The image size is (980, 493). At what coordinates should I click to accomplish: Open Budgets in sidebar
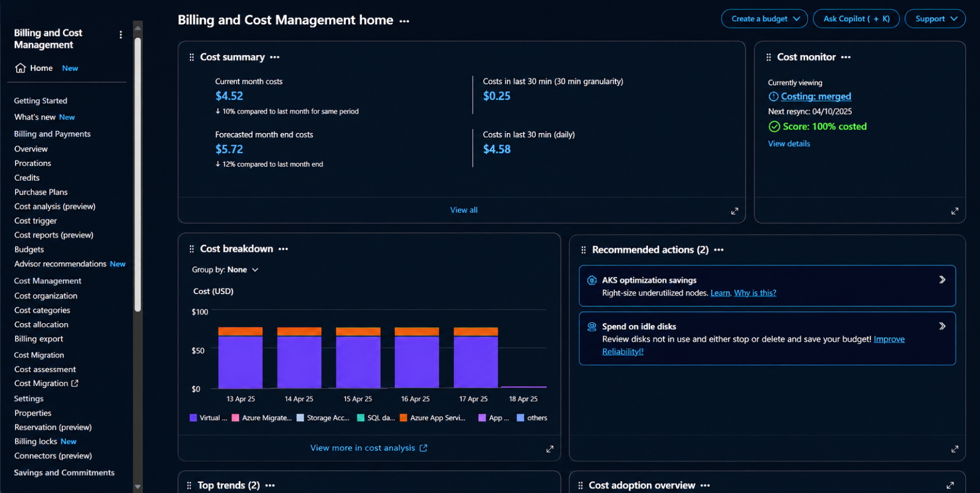pos(29,249)
